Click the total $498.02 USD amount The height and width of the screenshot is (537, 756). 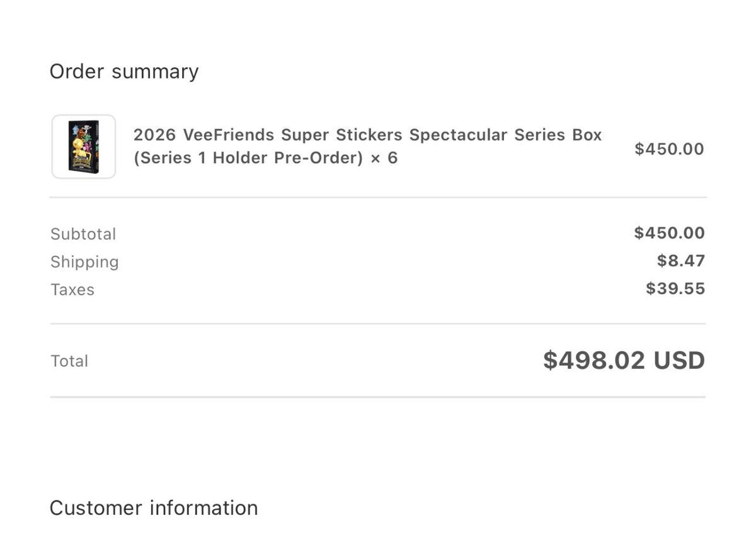pyautogui.click(x=624, y=360)
